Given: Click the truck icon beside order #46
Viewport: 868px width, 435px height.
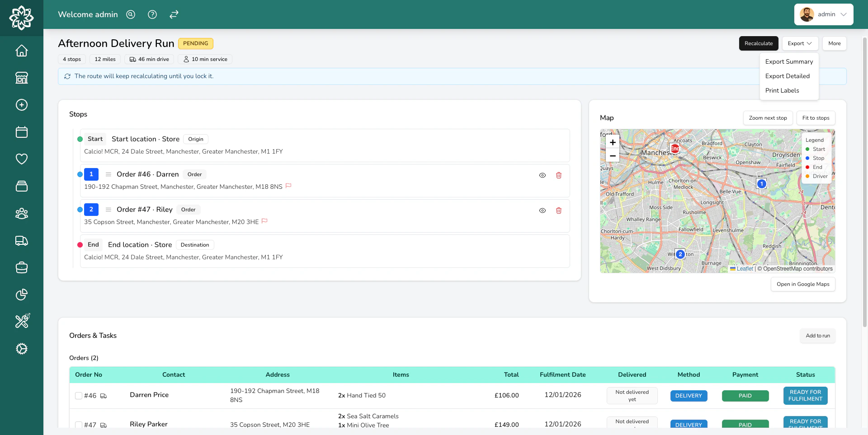Looking at the screenshot, I should pos(104,396).
